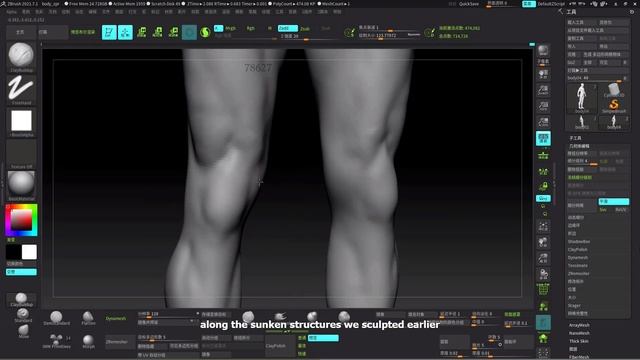Select the Standard brush at bottom left
640x360 pixels.
(23, 315)
